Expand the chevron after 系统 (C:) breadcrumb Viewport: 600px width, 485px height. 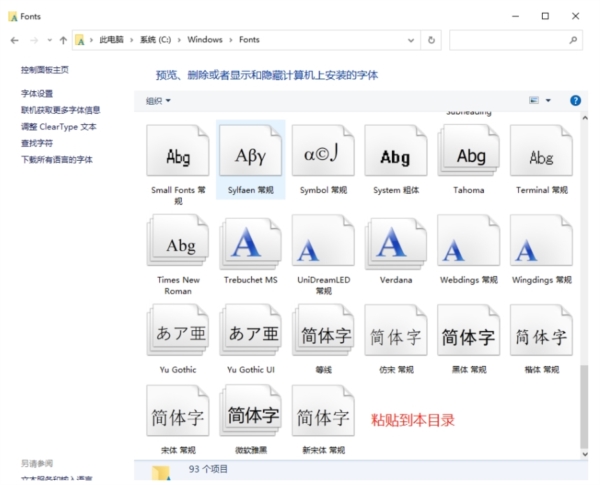179,40
